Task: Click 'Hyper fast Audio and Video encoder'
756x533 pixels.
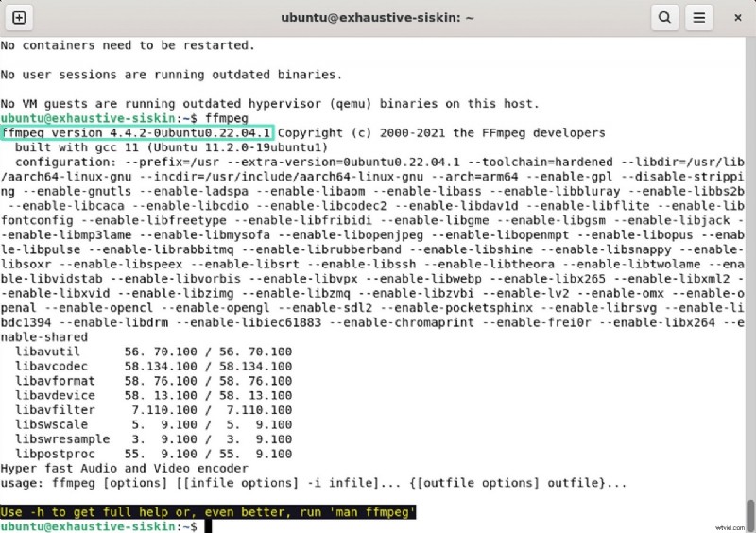Action: tap(125, 469)
